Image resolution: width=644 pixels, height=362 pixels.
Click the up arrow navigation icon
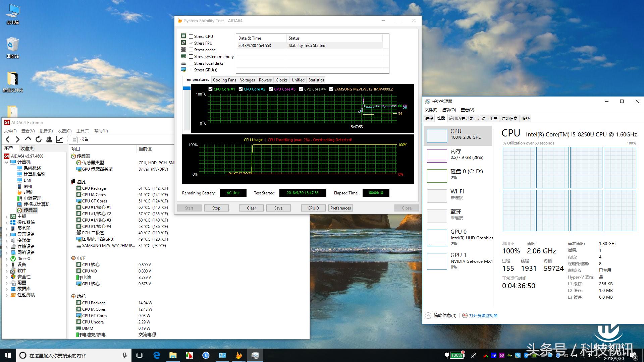[x=28, y=139]
